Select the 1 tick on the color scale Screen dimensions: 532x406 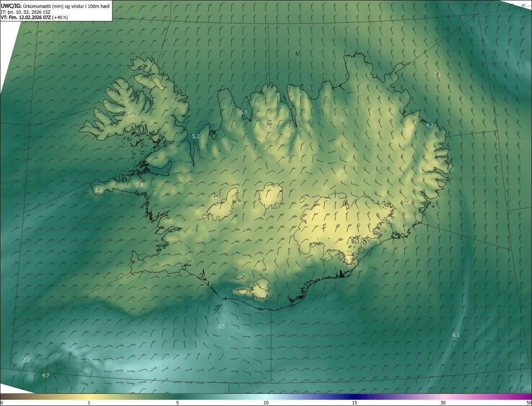tap(89, 403)
